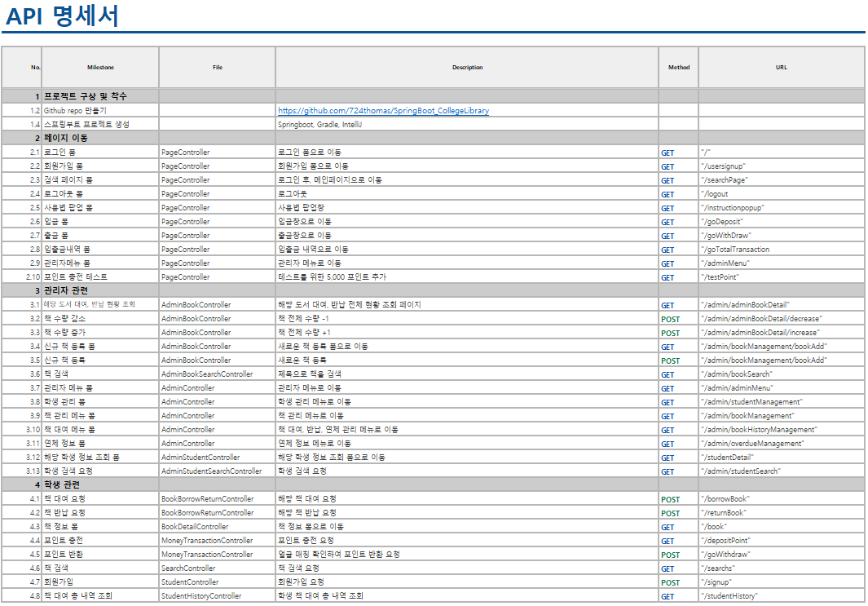Click the "/logout" URL cell
This screenshot has height=606, width=868.
781,194
